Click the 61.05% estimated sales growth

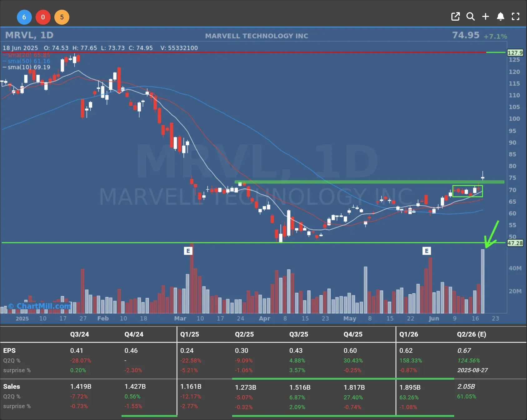point(467,397)
